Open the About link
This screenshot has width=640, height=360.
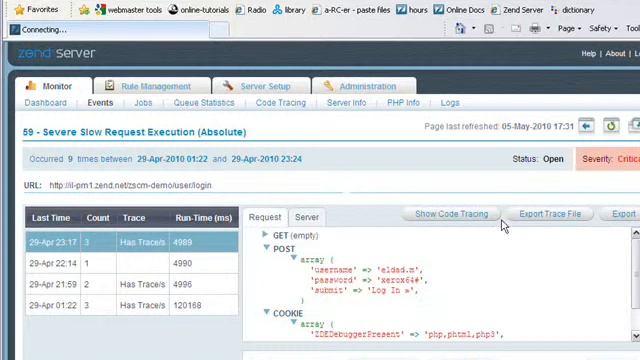pos(615,53)
